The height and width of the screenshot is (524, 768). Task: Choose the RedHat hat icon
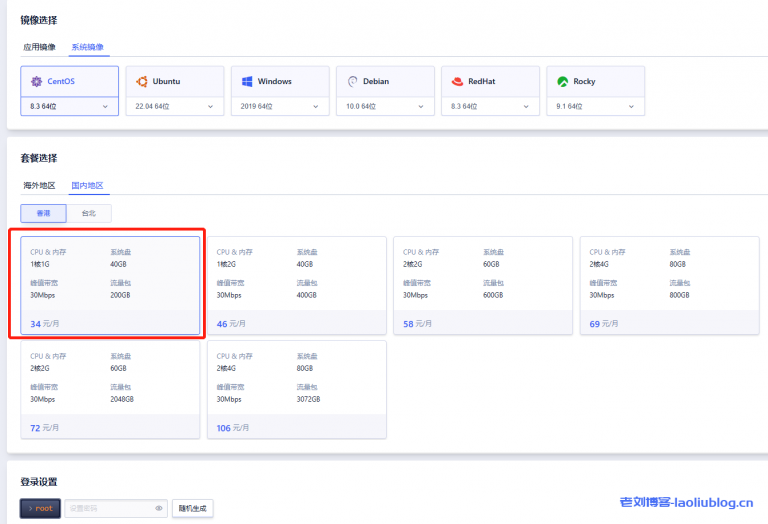point(458,81)
